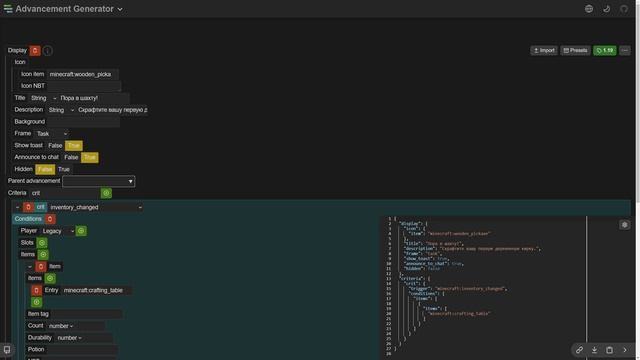Open the 1.19 version selector
Viewport: 640px width, 360px height.
tap(604, 51)
